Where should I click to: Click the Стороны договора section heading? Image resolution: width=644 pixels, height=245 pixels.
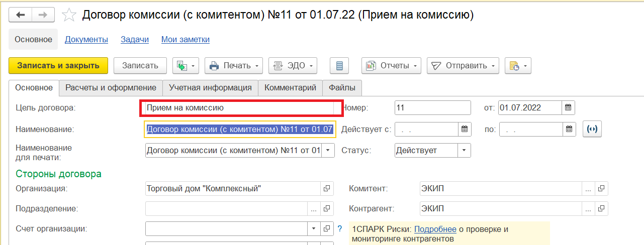click(59, 174)
